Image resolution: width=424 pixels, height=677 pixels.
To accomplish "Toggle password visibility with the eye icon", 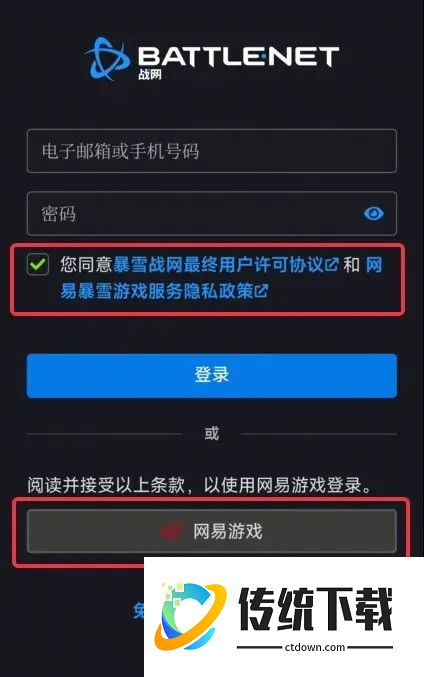I will coord(373,213).
